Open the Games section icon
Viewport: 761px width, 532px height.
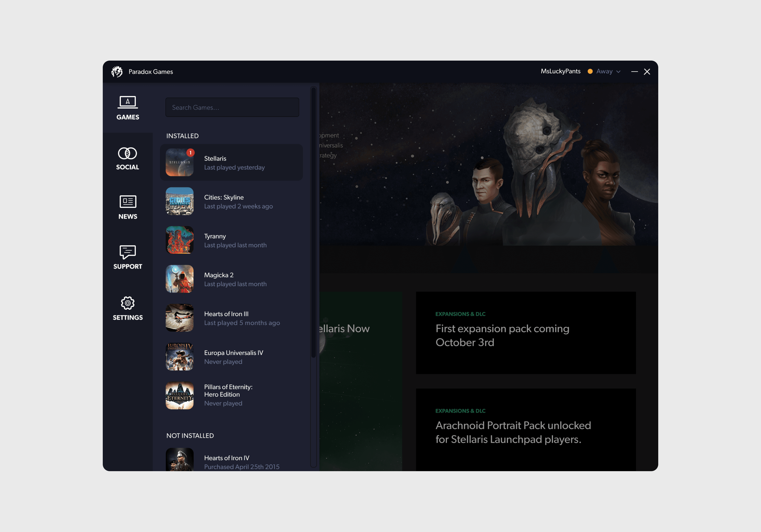(x=128, y=102)
